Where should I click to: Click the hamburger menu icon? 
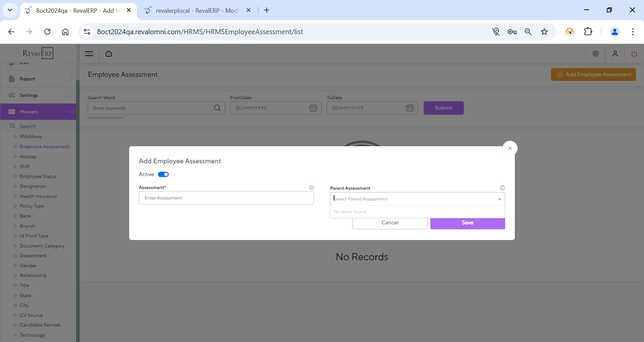coord(89,54)
